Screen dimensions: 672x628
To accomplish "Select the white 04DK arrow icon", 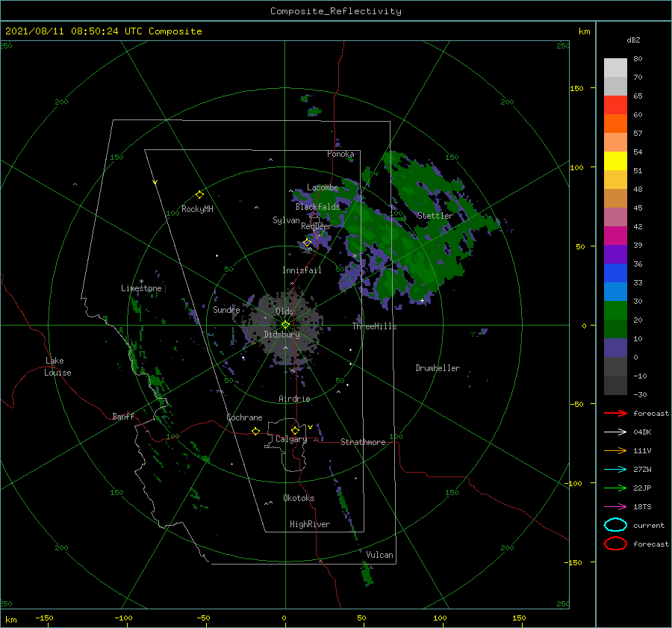I will (x=615, y=432).
